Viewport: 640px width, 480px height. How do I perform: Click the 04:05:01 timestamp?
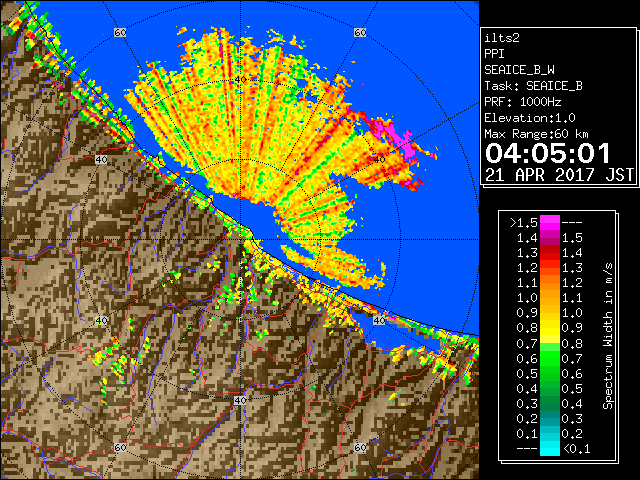(548, 153)
